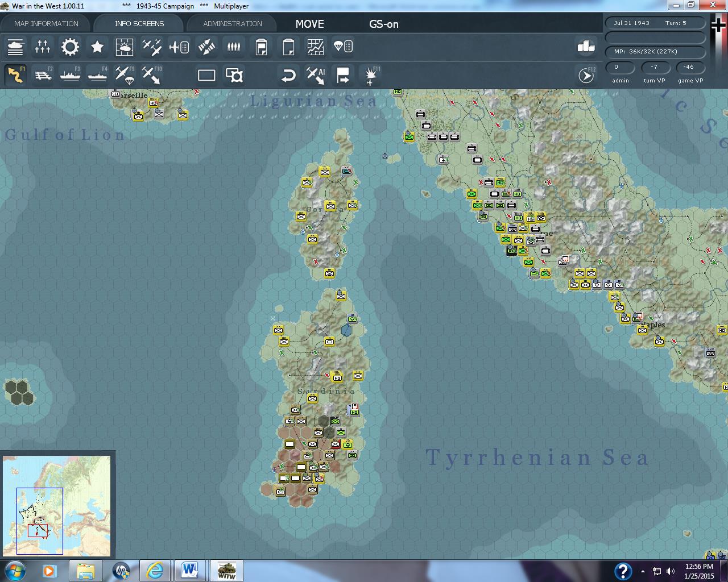
Task: Open Internet Explorer from taskbar
Action: 155,570
